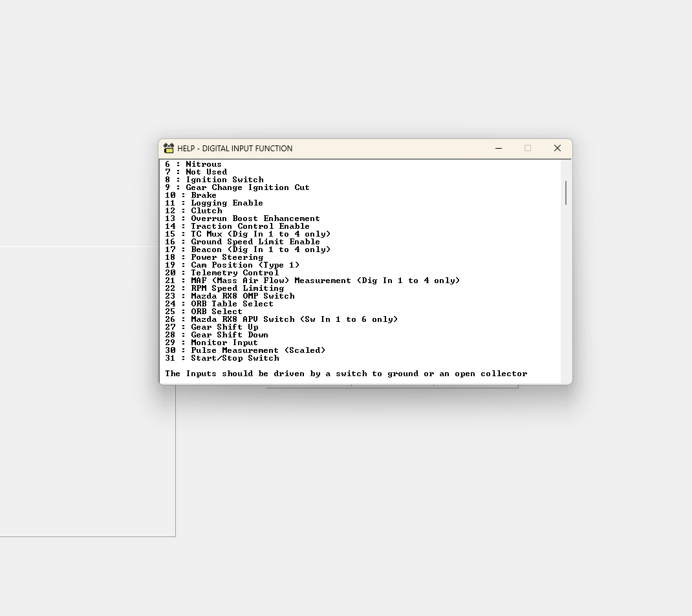This screenshot has width=692, height=616.
Task: Click '27 : Gear Shift Up' entry
Action: pyautogui.click(x=213, y=326)
